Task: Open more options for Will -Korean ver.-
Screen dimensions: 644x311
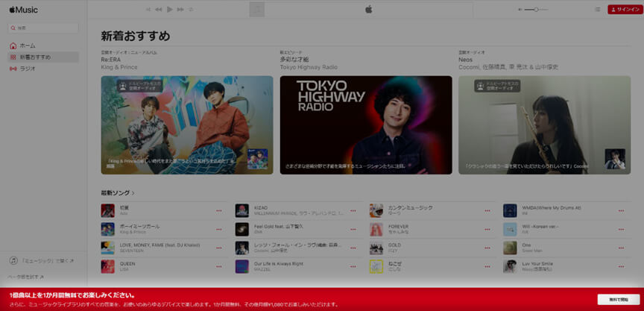Action: (621, 229)
